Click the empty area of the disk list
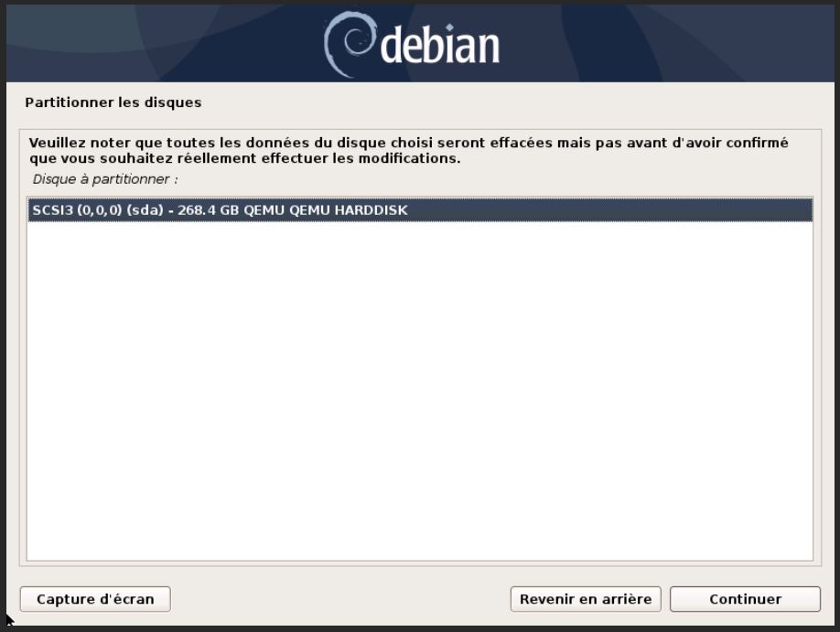This screenshot has width=840, height=632. [420, 391]
